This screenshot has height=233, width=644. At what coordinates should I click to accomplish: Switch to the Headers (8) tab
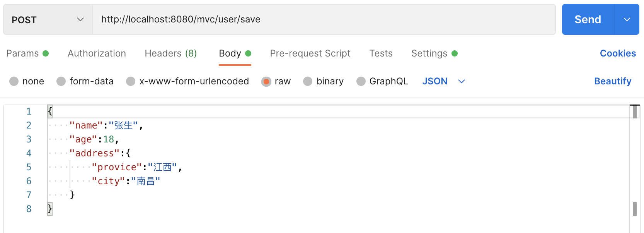point(170,53)
